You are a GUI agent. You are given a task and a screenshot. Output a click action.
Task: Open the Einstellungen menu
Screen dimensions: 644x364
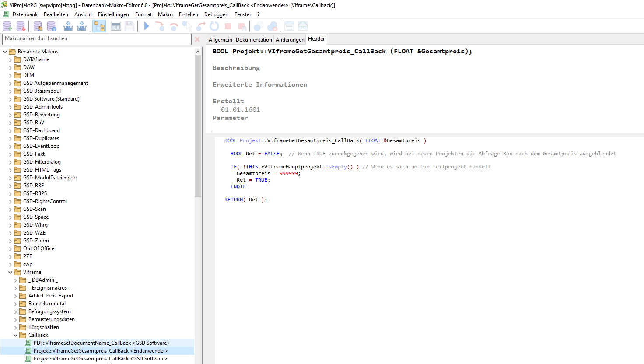tap(113, 14)
